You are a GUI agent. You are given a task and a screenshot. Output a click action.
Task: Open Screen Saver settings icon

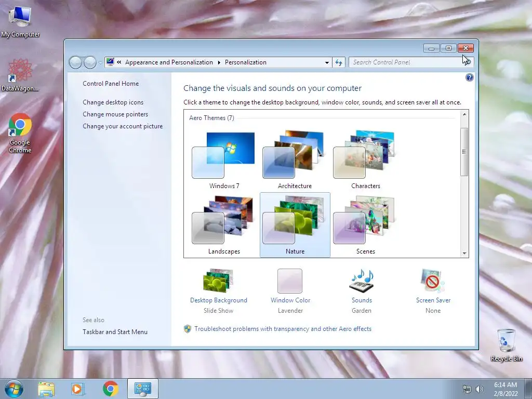pos(433,281)
